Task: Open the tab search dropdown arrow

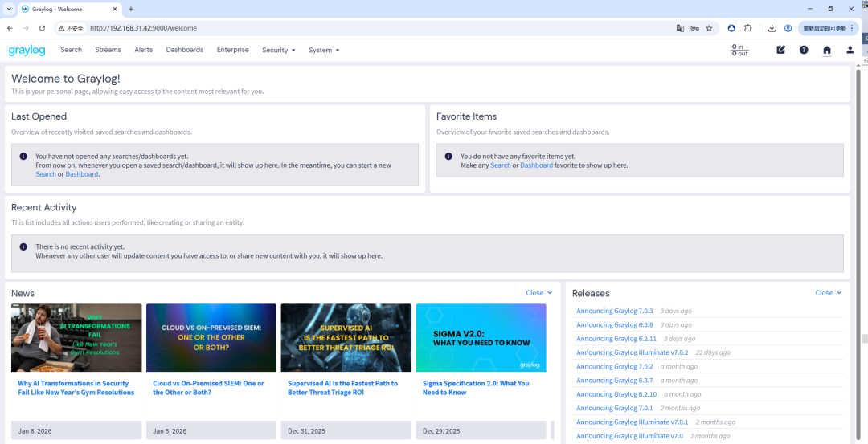Action: [9, 9]
